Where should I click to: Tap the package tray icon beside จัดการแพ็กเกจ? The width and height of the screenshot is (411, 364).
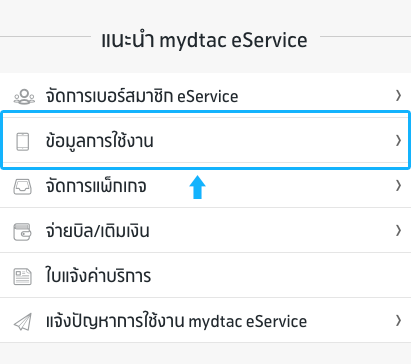pyautogui.click(x=22, y=187)
